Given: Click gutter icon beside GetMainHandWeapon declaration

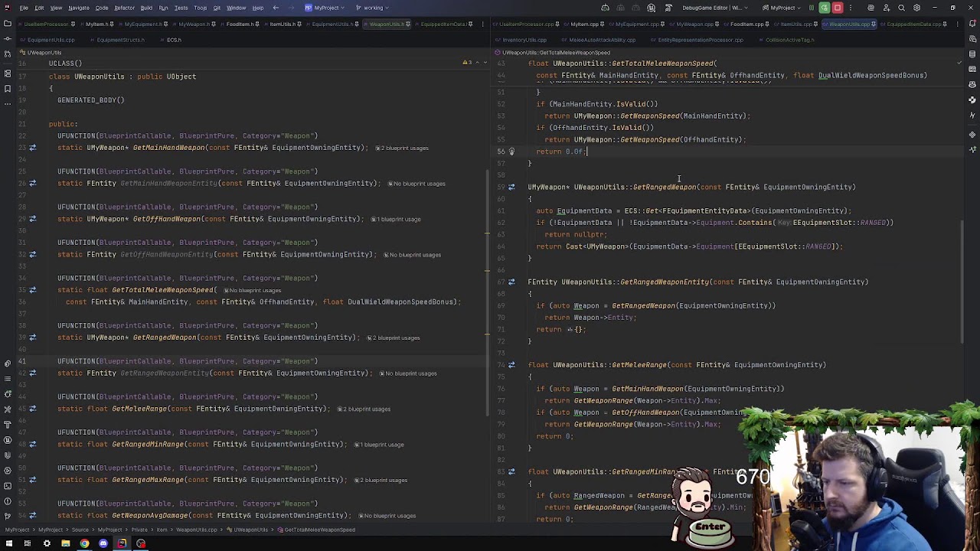Looking at the screenshot, I should point(32,148).
